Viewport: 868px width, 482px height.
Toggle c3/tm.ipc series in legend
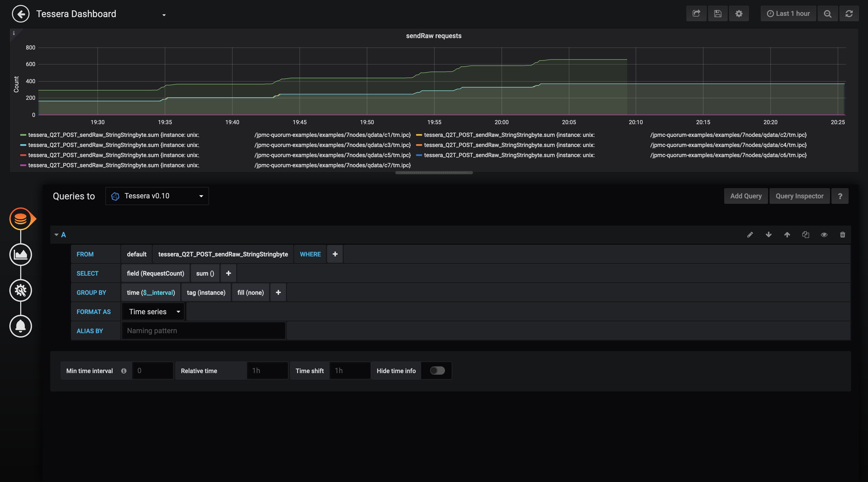click(219, 145)
